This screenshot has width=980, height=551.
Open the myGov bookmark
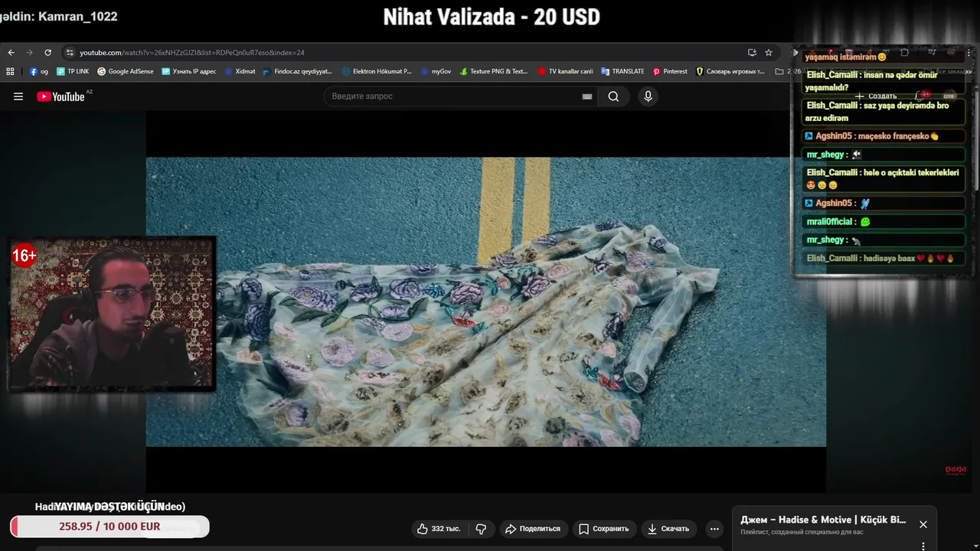436,71
